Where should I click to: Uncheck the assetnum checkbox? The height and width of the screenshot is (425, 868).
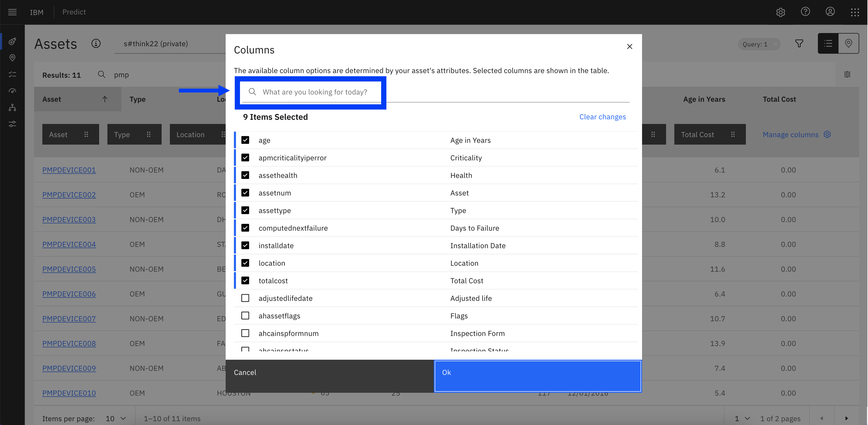[245, 192]
